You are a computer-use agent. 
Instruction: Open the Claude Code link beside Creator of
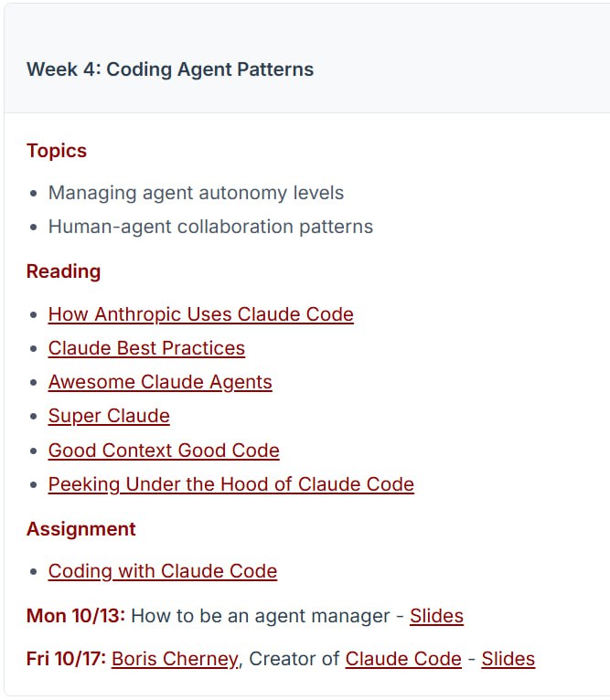click(x=403, y=659)
